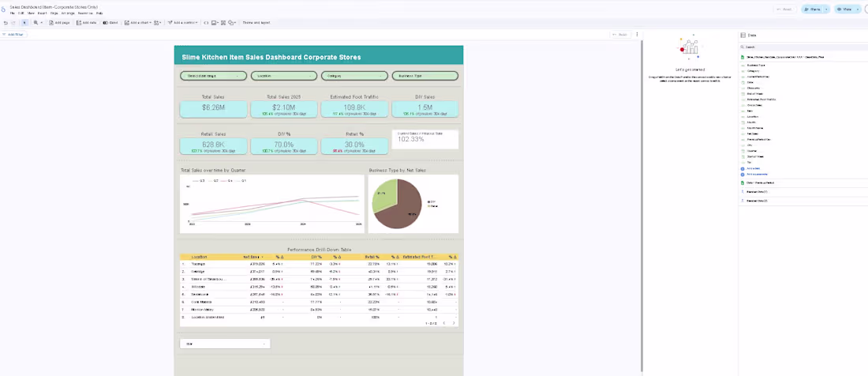Click the Data panel Search field
Image resolution: width=868 pixels, height=376 pixels.
tap(803, 47)
